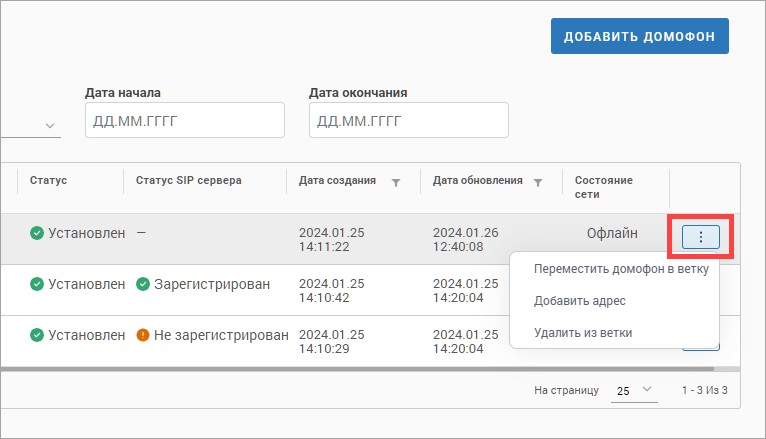Image resolution: width=766 pixels, height=439 pixels.
Task: Click orange Не зарегистрирован warning icon
Action: (143, 334)
